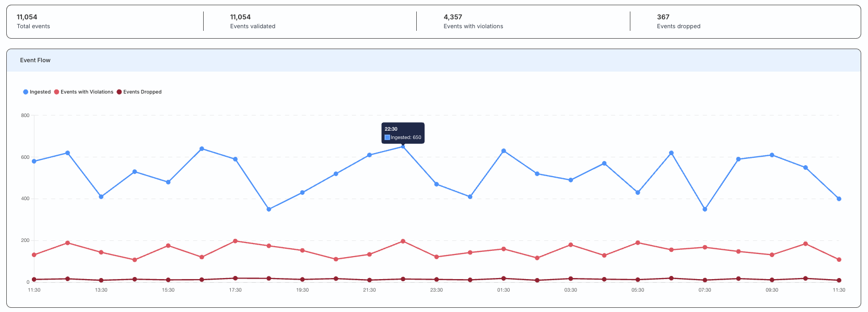Image resolution: width=868 pixels, height=312 pixels.
Task: Click the Events Dropped point at 21:30
Action: point(369,280)
